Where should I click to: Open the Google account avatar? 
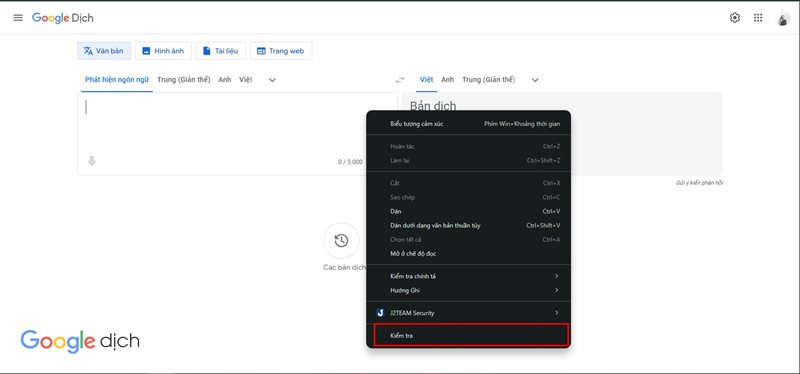tap(783, 18)
